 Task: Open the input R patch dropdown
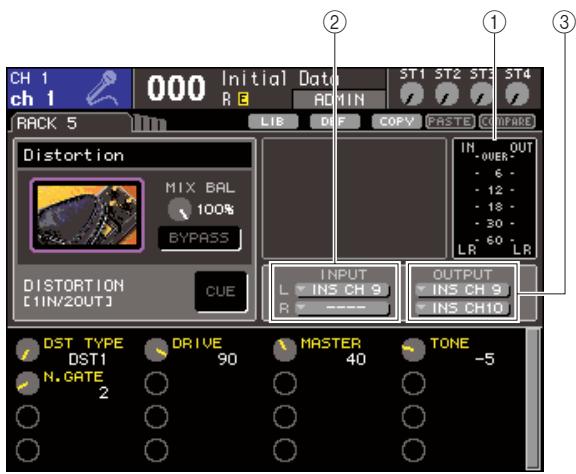tap(342, 308)
